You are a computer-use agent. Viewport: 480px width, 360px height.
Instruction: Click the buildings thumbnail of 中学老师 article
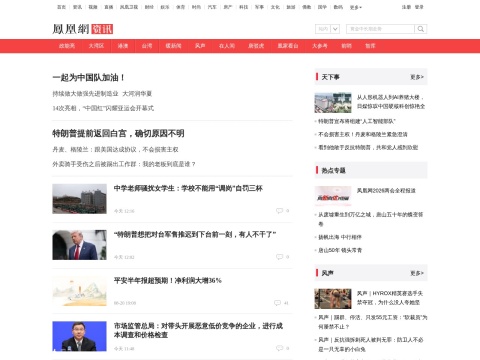coord(79,199)
